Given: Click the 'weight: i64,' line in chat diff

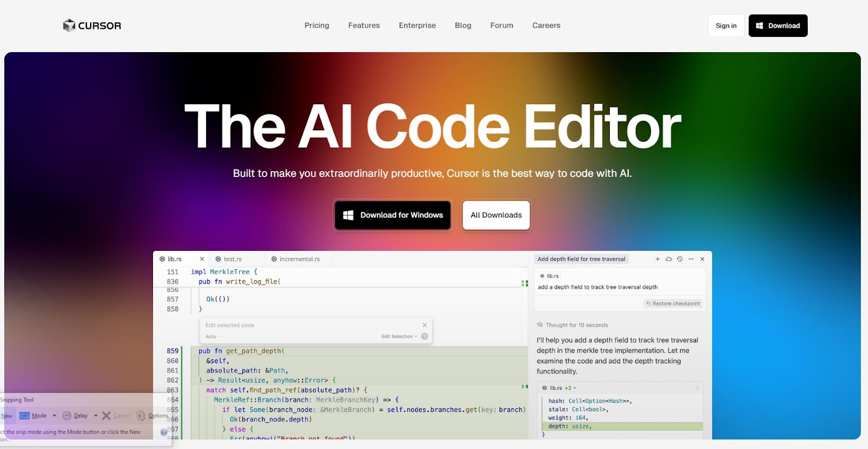Looking at the screenshot, I should 568,418.
